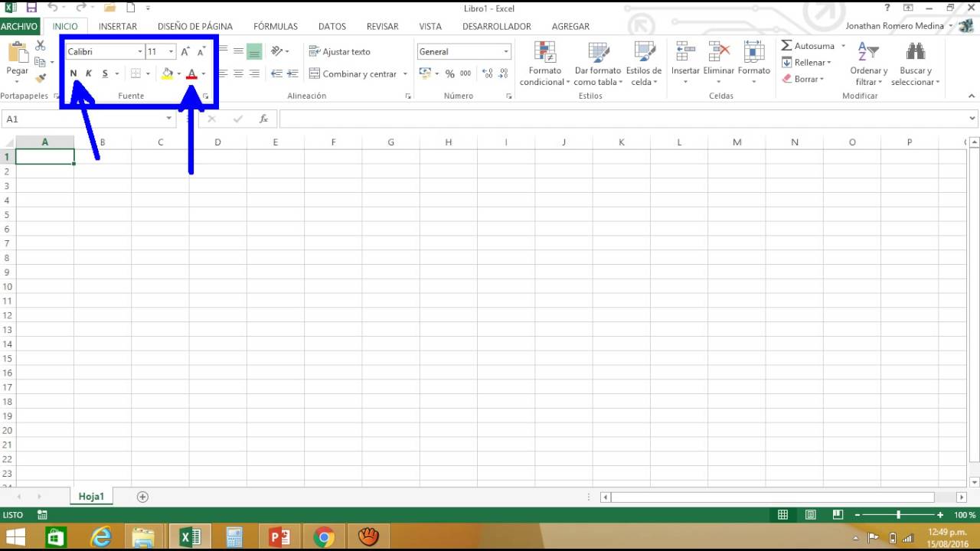Click the Autosuma sigma icon
Screen dimensions: 980x551
786,46
